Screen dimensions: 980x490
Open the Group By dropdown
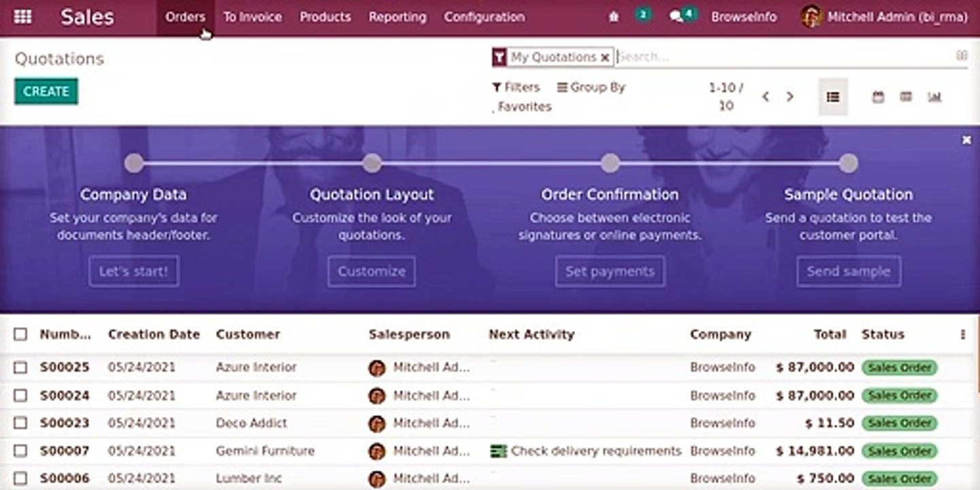[x=591, y=87]
